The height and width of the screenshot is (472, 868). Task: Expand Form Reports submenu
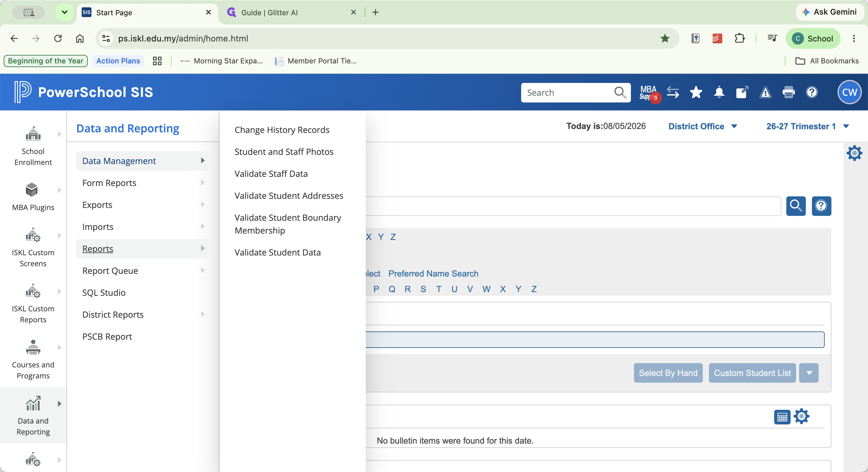coord(143,183)
